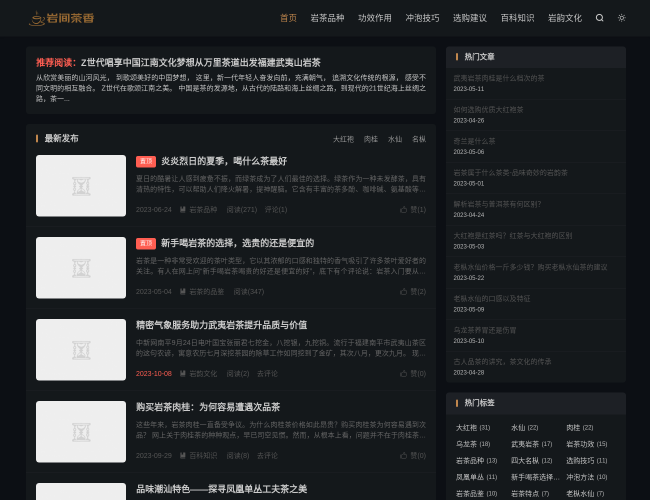Viewport: 650px width, 500px height.
Task: Select hot tag 岩茶功效 (15)
Action: (587, 444)
